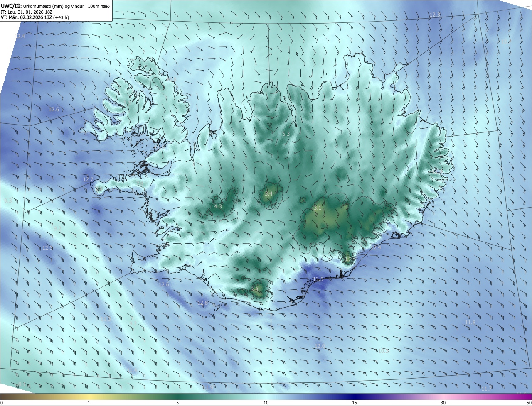This screenshot has width=532, height=406.
Task: Click the dark green color above the 5 tick
Action: 177,396
